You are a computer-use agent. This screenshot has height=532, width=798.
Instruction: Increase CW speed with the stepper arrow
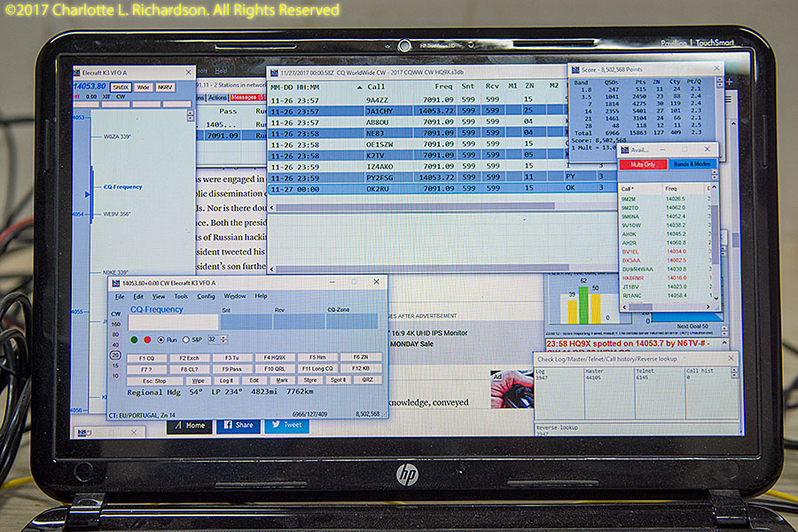[223, 337]
